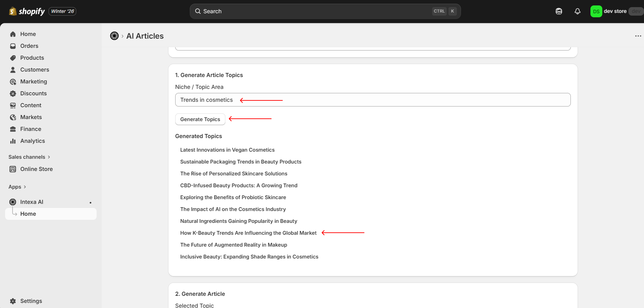Open the notifications bell

(578, 11)
